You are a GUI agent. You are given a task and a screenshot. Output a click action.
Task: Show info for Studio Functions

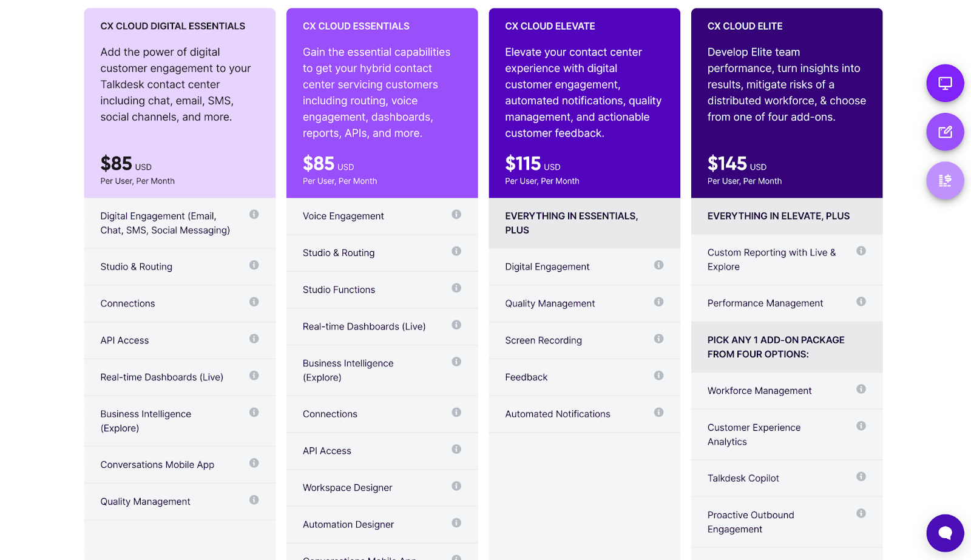456,288
